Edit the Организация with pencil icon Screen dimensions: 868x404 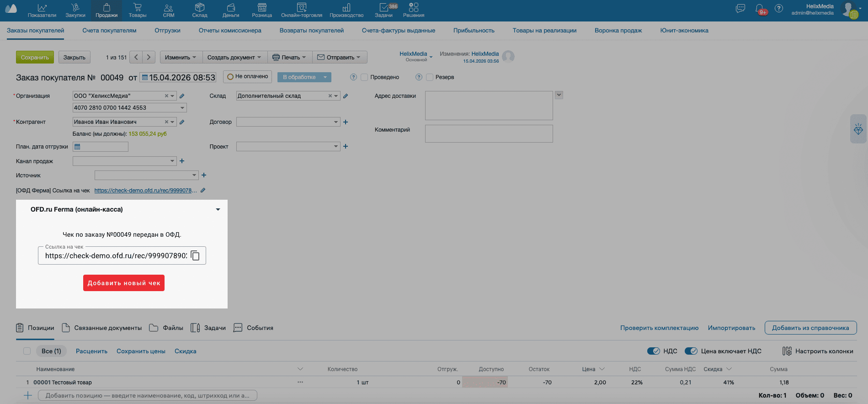point(182,96)
